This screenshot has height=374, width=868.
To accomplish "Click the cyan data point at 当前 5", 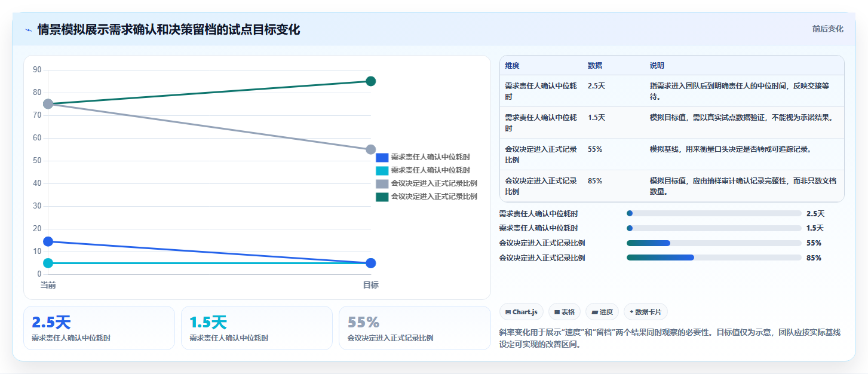I will [x=48, y=263].
